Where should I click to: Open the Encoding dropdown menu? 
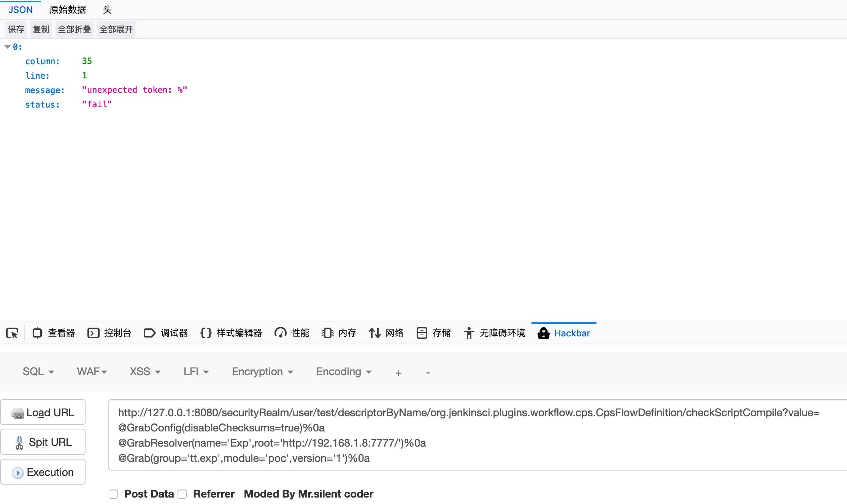pyautogui.click(x=344, y=372)
